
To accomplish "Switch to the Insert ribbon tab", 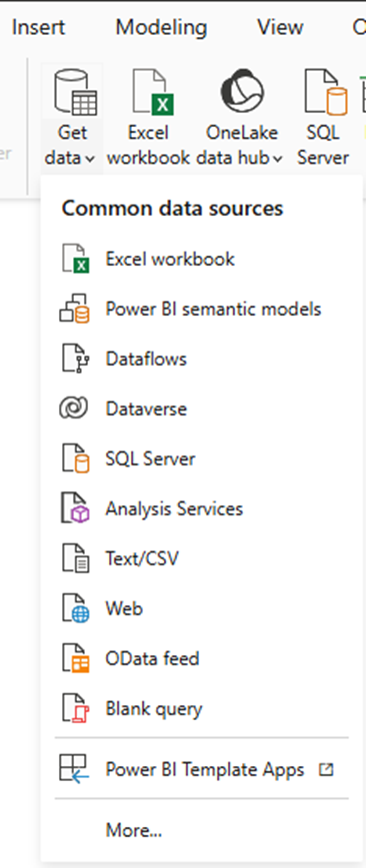I will [38, 27].
